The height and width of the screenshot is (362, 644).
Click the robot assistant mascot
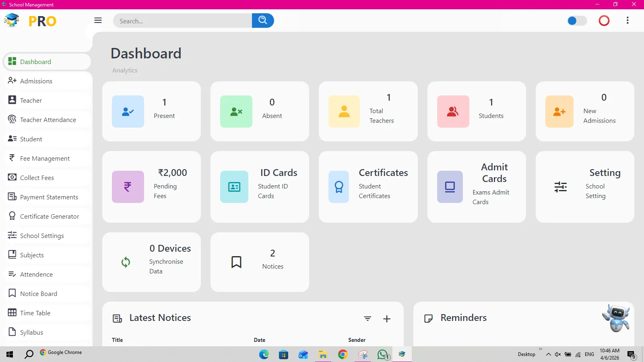click(616, 318)
